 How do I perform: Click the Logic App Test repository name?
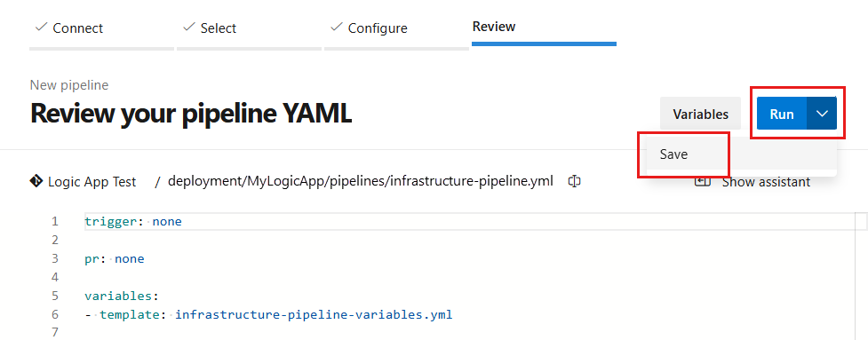coord(92,182)
